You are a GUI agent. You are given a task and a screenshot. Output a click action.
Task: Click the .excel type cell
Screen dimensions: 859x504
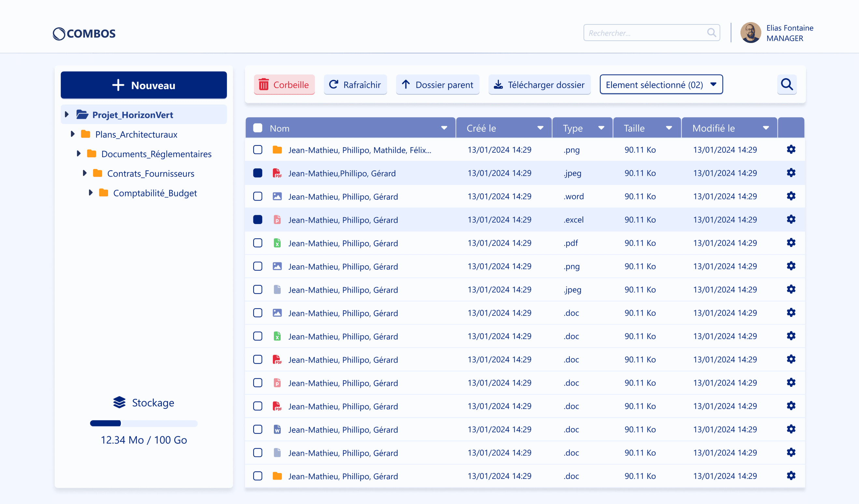(x=573, y=219)
